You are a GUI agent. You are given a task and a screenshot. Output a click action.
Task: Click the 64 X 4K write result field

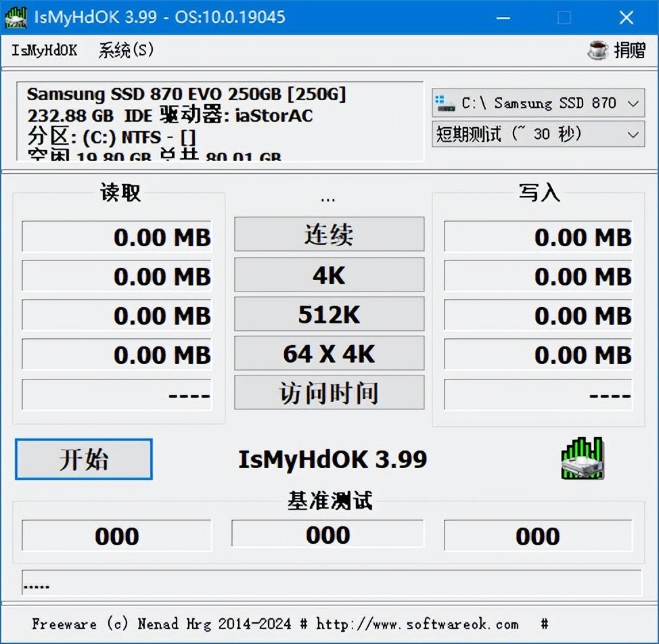click(x=538, y=354)
